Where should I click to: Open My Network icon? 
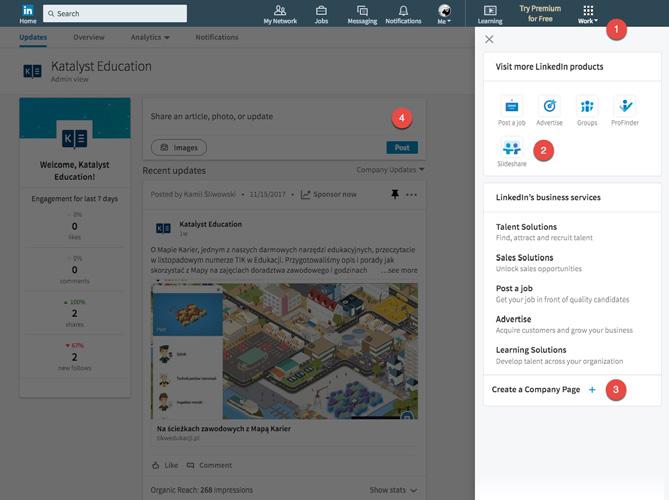tap(280, 14)
